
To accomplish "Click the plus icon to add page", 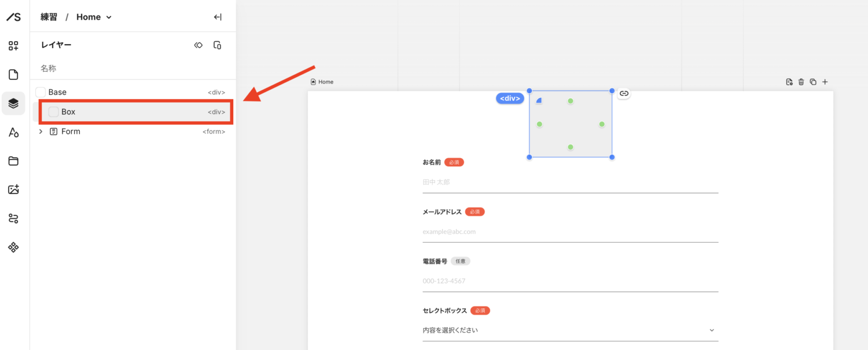I will coord(825,82).
